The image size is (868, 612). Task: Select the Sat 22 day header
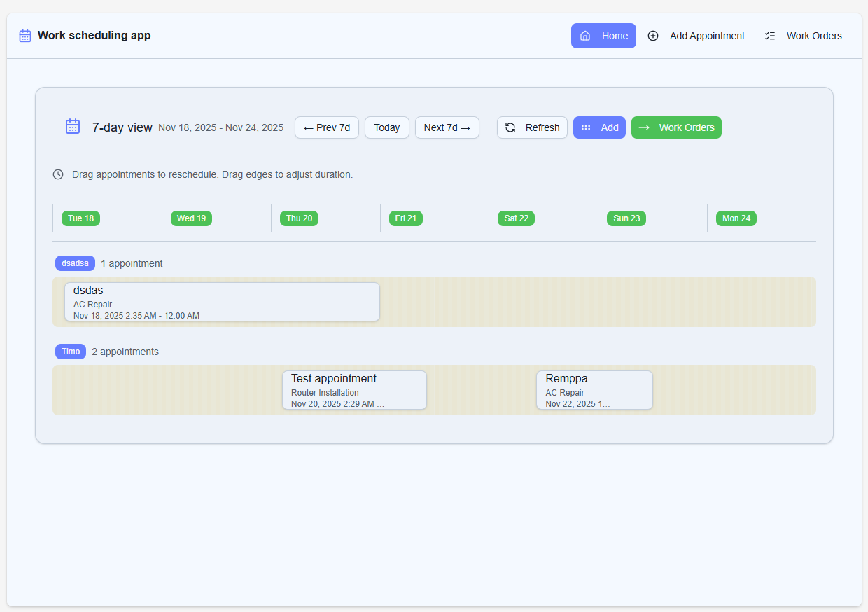516,218
